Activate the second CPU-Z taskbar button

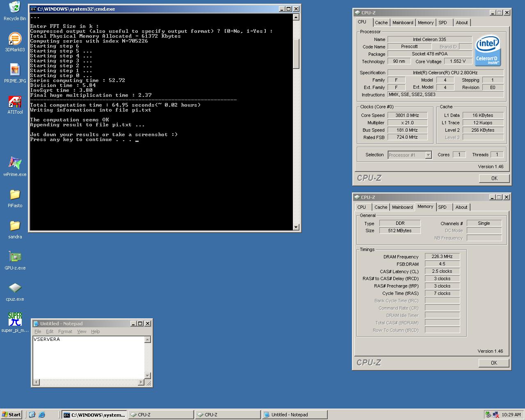pos(228,415)
